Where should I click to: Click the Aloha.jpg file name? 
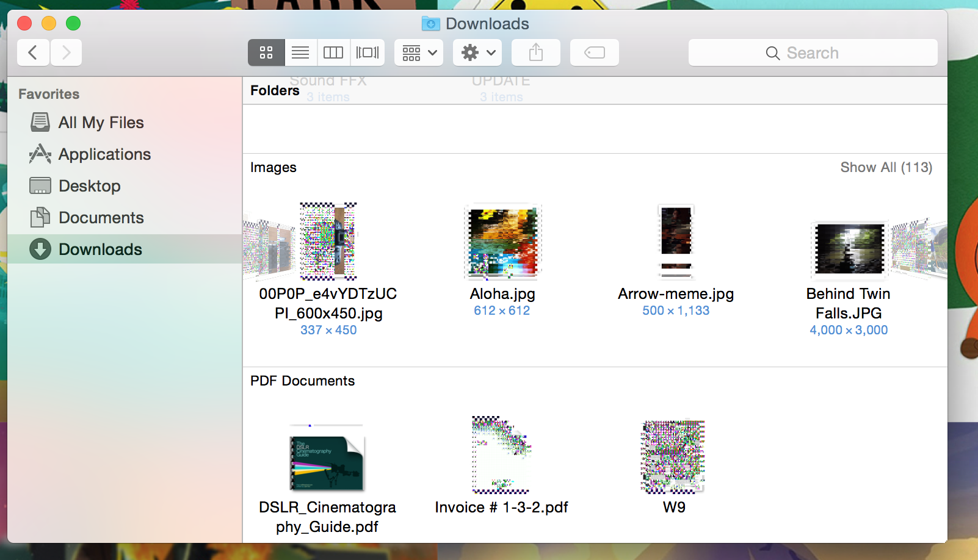[x=502, y=294]
